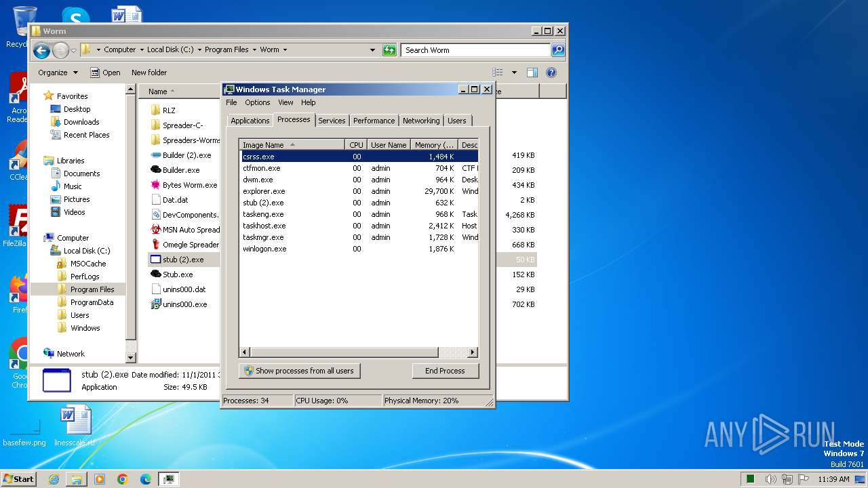Image resolution: width=868 pixels, height=488 pixels.
Task: Select MSN Auto Spreader biohazard icon
Action: (x=155, y=230)
